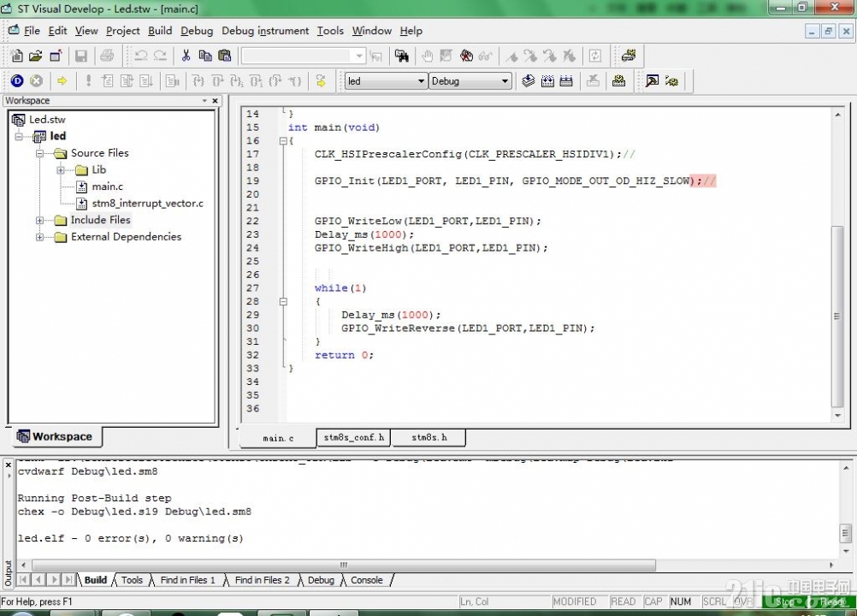Open the empty find text combo box dropdown
The height and width of the screenshot is (616, 857).
[x=358, y=56]
